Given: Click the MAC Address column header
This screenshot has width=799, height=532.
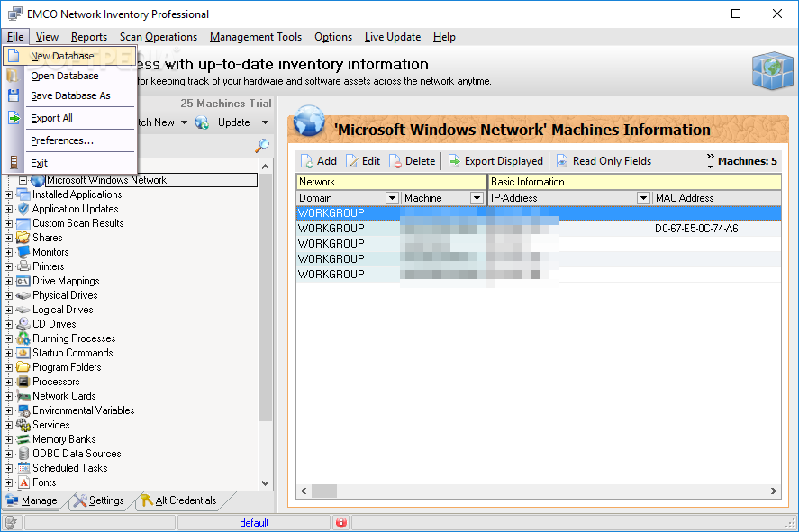Looking at the screenshot, I should [x=716, y=198].
